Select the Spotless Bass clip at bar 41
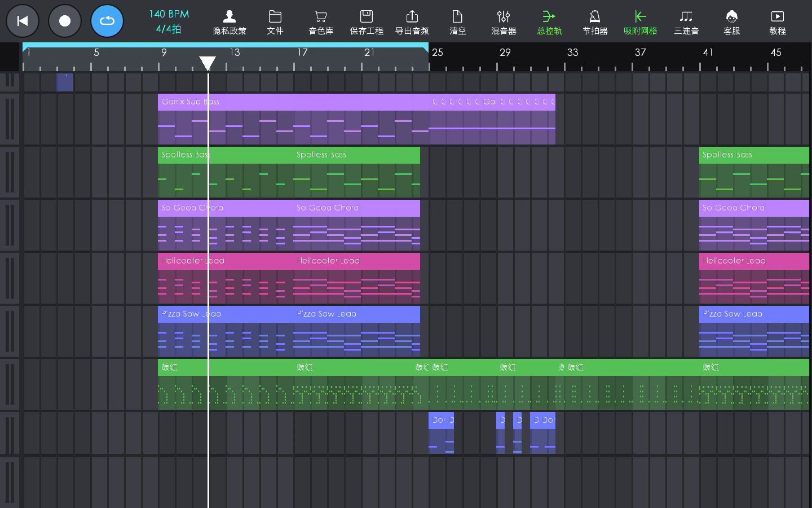The image size is (812, 508). pos(754,172)
